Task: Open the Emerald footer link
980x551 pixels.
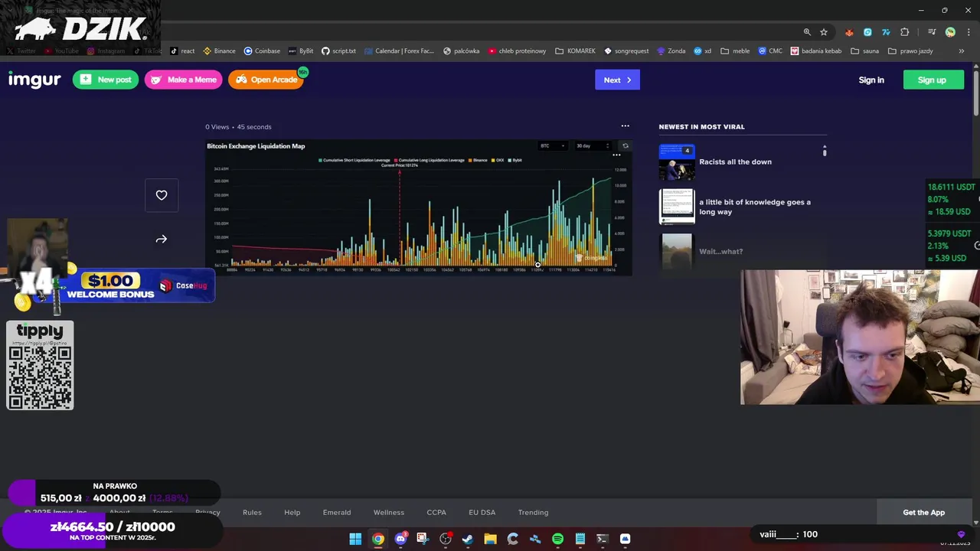Action: click(337, 512)
